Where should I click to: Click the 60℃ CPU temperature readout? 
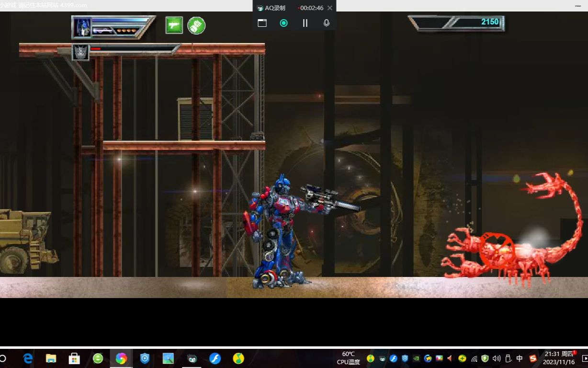point(348,358)
